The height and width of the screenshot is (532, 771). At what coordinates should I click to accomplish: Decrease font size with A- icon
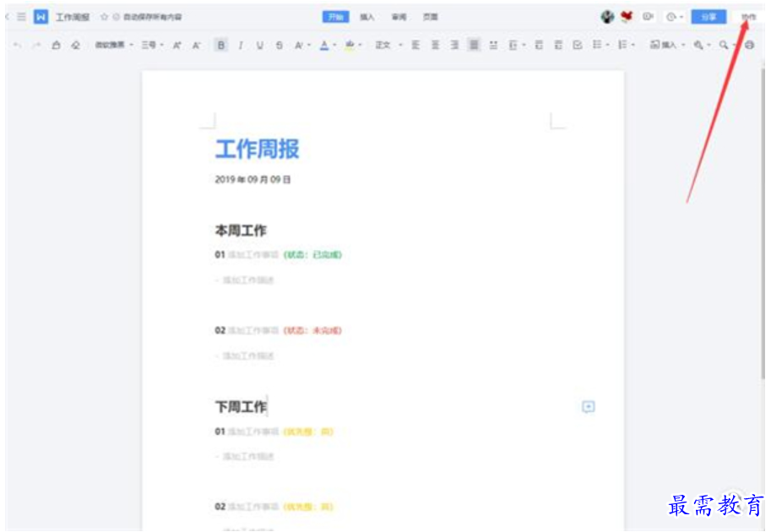pos(196,46)
